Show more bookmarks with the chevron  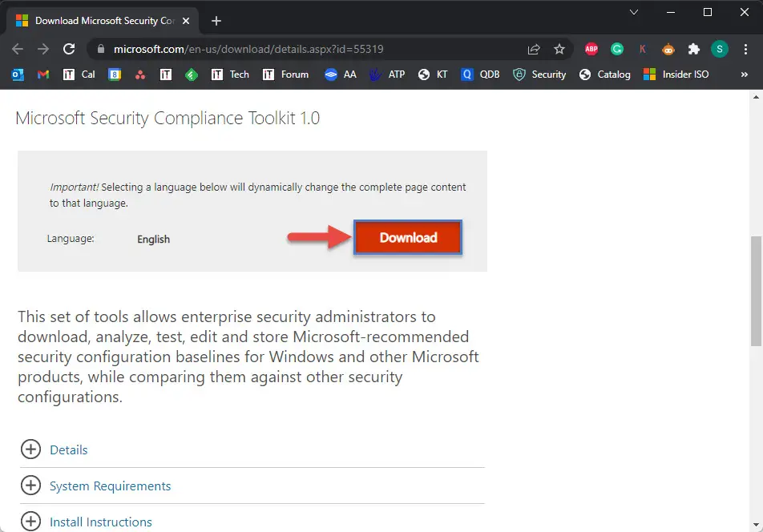click(x=744, y=75)
